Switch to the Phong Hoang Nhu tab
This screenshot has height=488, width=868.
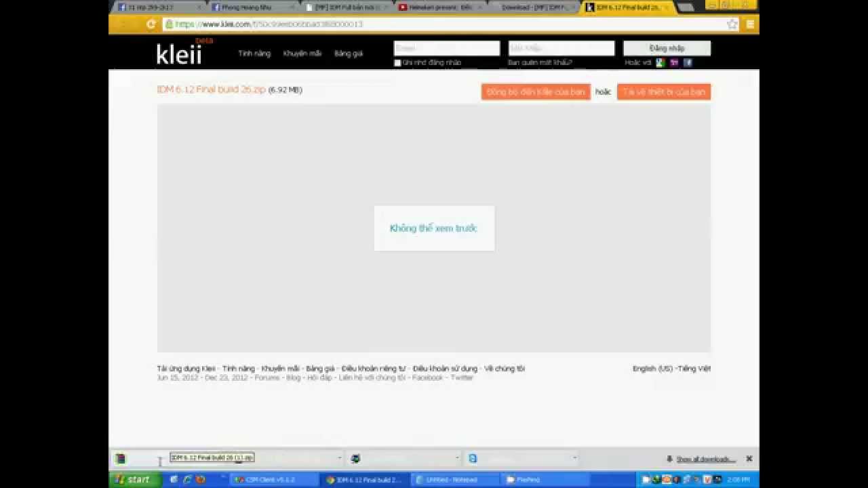252,7
